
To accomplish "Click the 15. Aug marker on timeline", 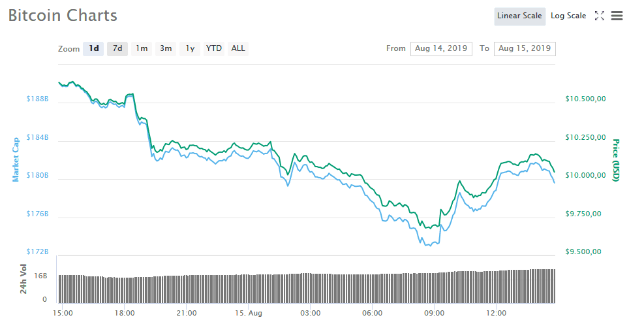I will pos(248,313).
